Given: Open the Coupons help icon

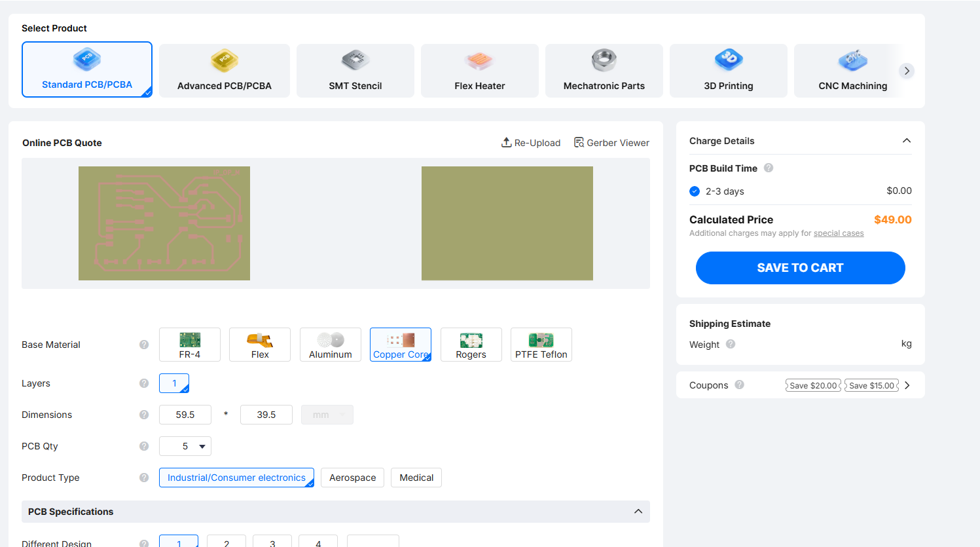Looking at the screenshot, I should pos(739,385).
